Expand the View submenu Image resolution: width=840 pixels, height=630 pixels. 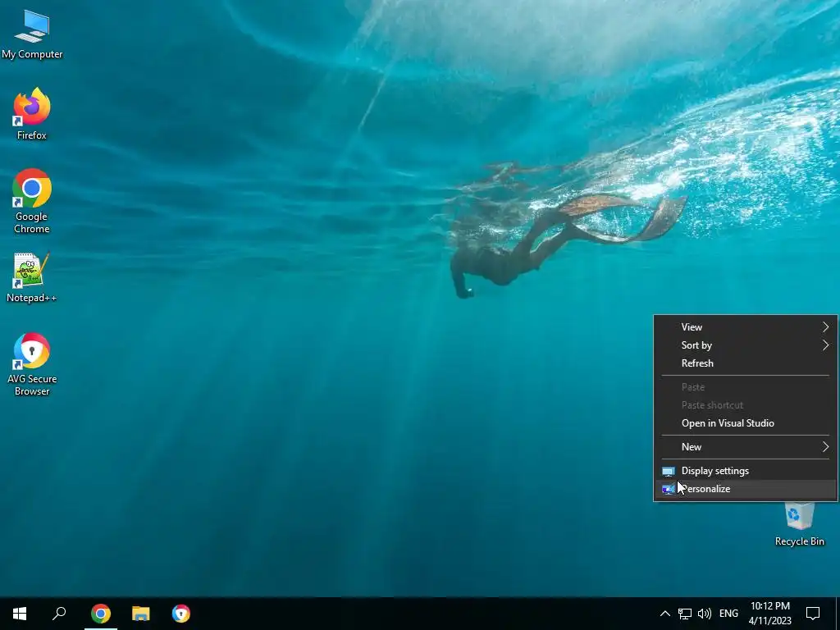pos(746,326)
